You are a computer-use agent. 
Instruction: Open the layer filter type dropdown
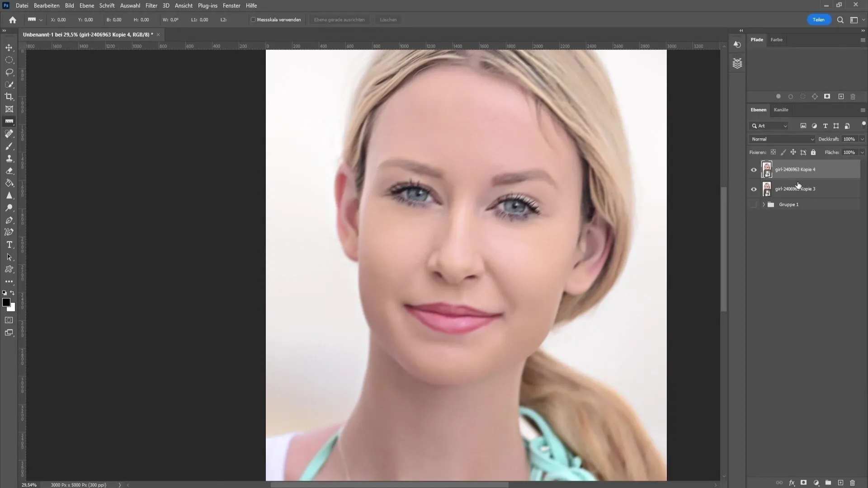(x=769, y=125)
